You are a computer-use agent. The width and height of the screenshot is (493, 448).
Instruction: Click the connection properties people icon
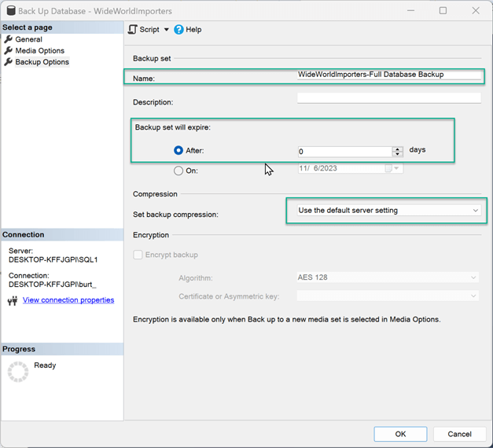tap(13, 301)
